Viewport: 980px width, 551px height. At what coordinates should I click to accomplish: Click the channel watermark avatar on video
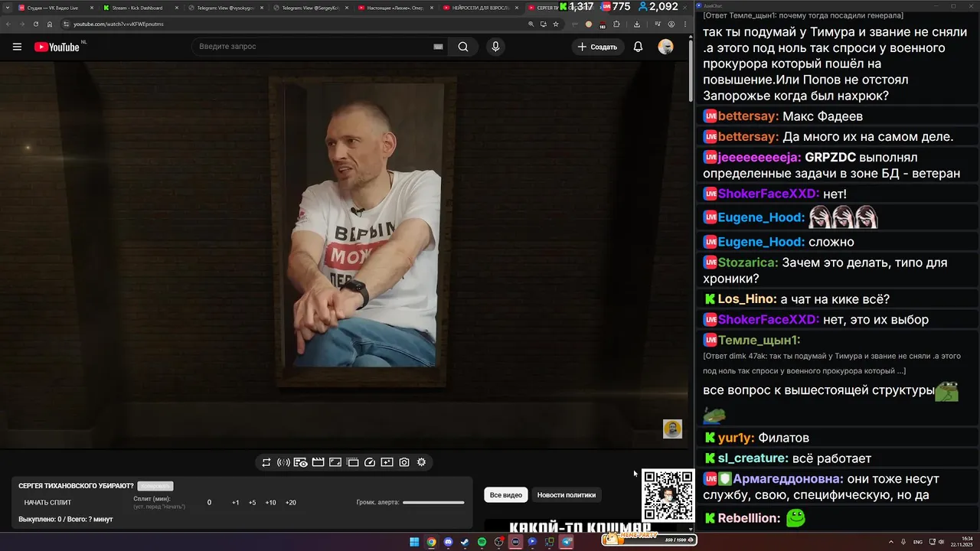(x=672, y=429)
